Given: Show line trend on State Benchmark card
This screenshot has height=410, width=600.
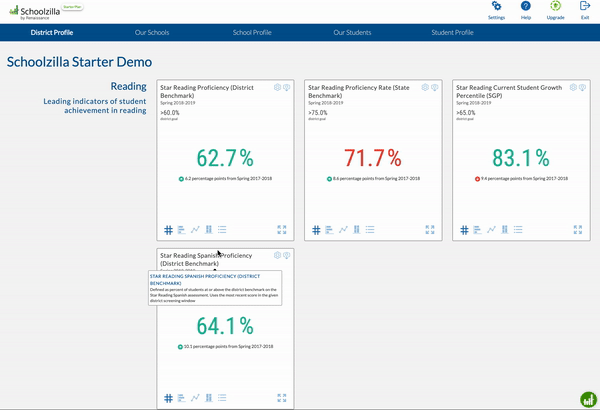Looking at the screenshot, I should click(343, 230).
